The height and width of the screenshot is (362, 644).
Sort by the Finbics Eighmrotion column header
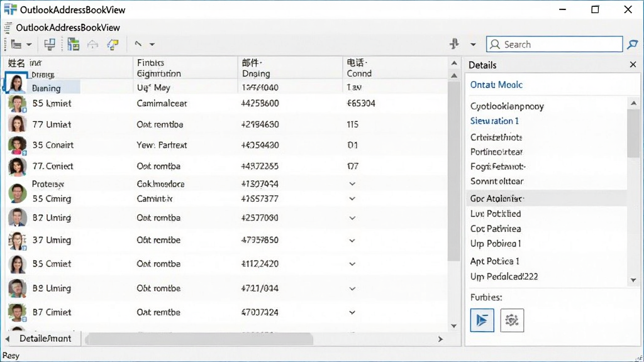tap(186, 68)
